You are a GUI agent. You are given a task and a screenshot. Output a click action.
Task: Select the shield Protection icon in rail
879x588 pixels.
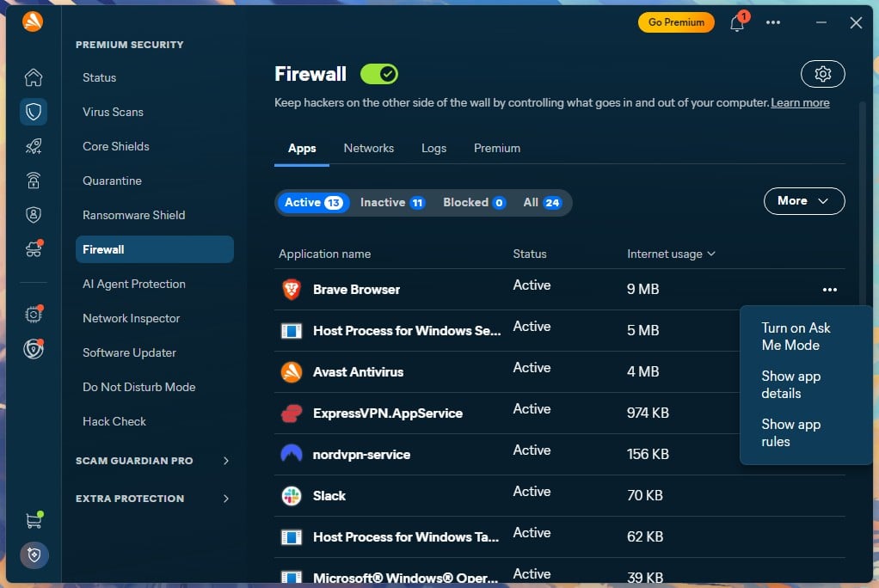[x=33, y=112]
